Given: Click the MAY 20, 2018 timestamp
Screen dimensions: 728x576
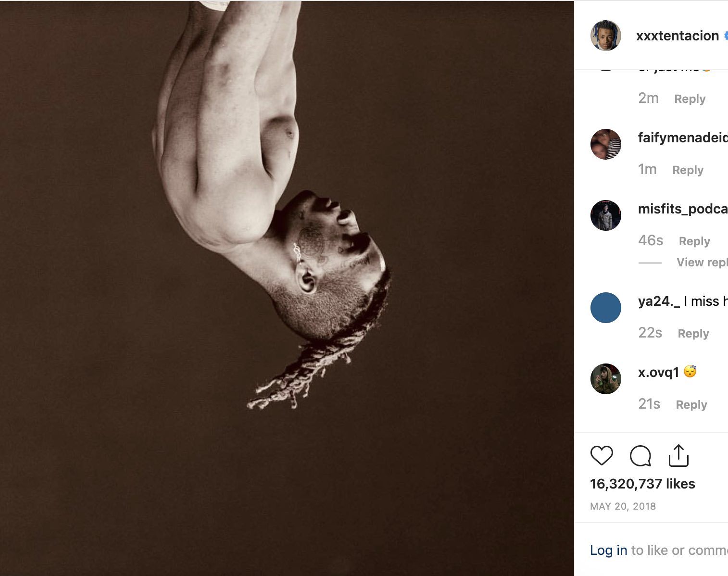Looking at the screenshot, I should [x=623, y=506].
